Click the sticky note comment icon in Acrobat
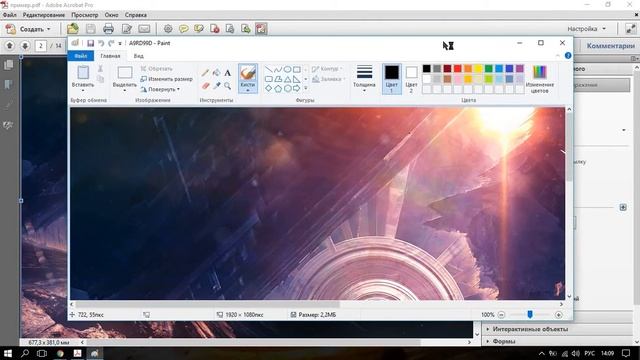This screenshot has height=360, width=640. click(x=184, y=29)
